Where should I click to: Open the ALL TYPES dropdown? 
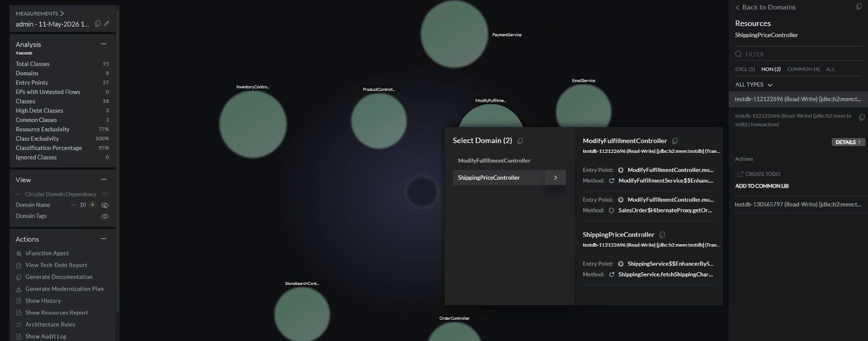754,85
